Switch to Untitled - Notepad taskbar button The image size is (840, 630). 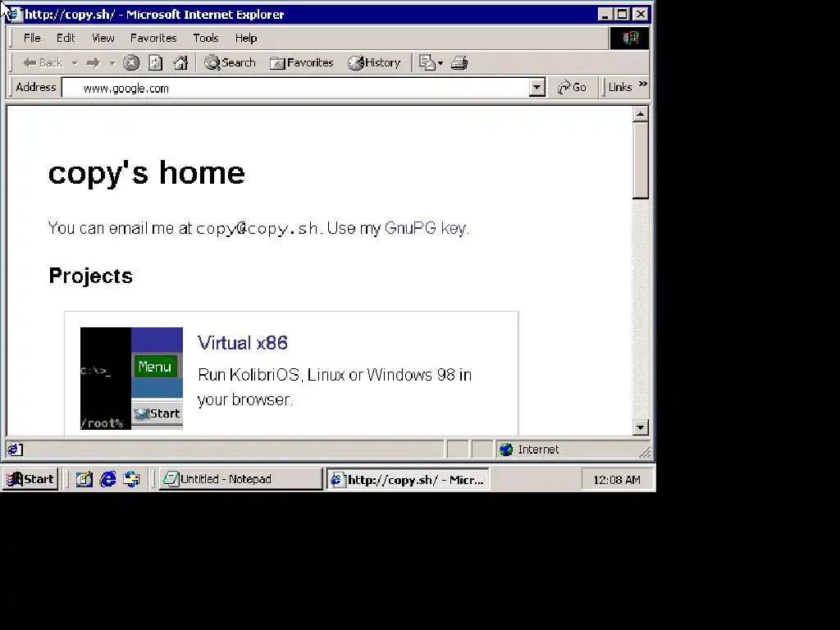coord(240,479)
